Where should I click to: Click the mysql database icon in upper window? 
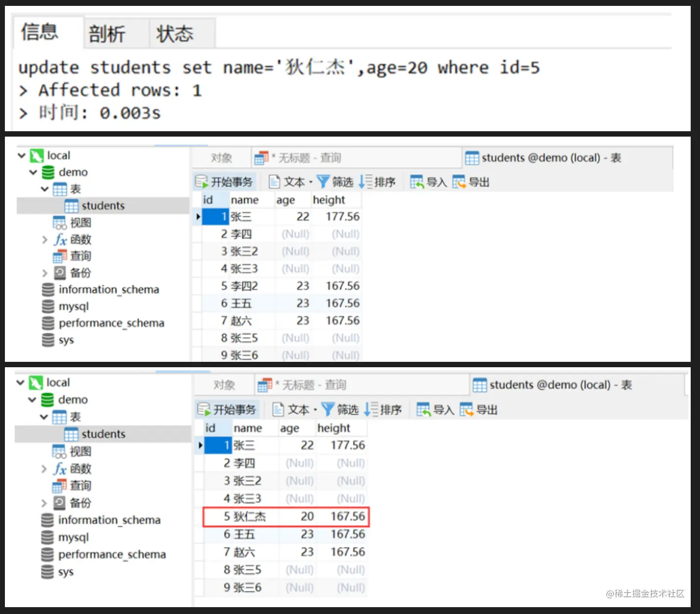(x=48, y=306)
